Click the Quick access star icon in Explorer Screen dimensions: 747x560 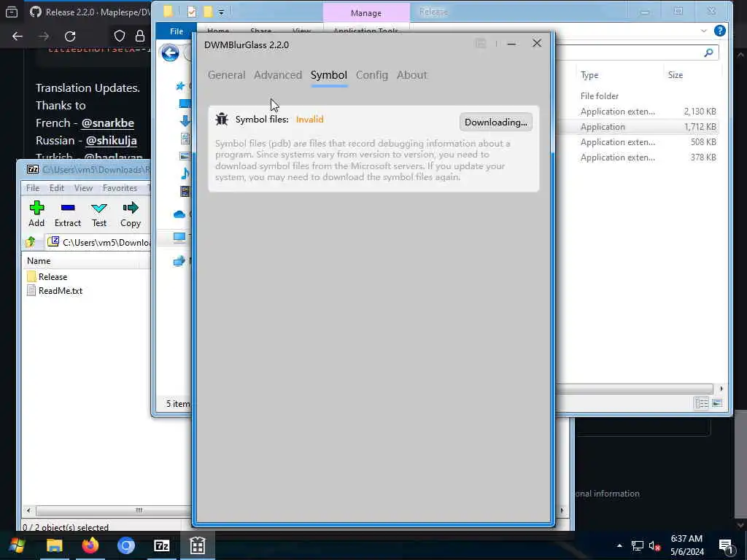[x=180, y=86]
